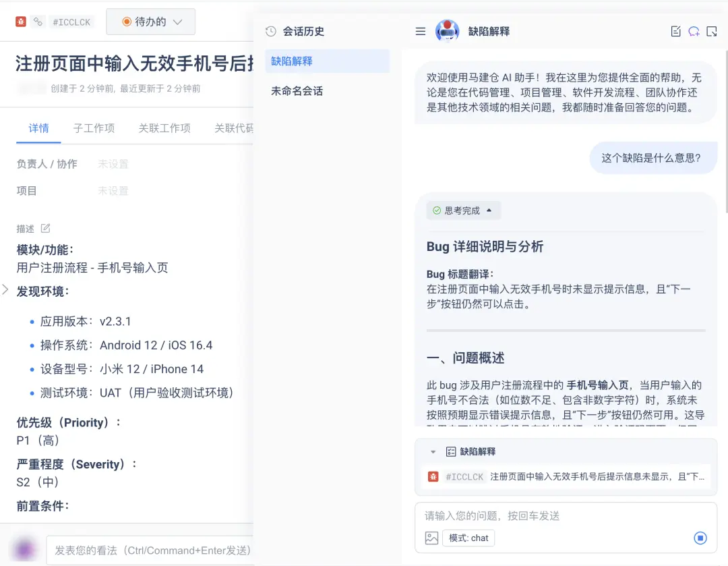Click the clock icon next to 会话历史

click(x=271, y=31)
